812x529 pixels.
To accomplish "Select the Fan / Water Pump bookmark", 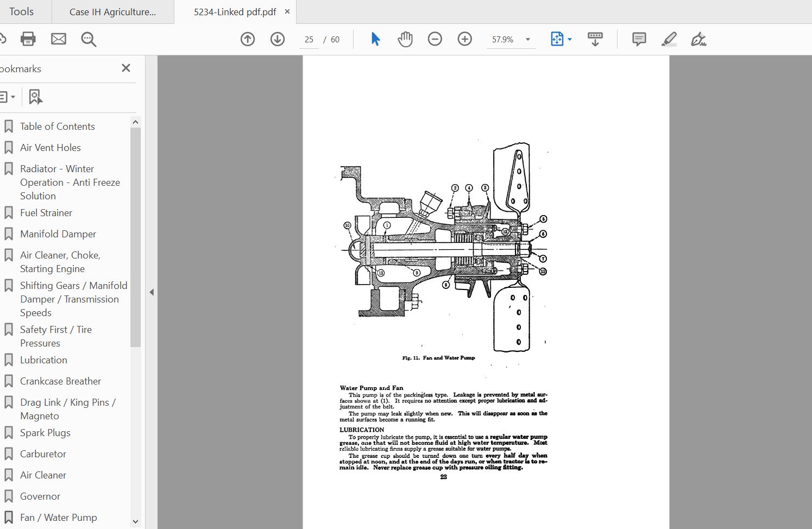I will pyautogui.click(x=58, y=517).
